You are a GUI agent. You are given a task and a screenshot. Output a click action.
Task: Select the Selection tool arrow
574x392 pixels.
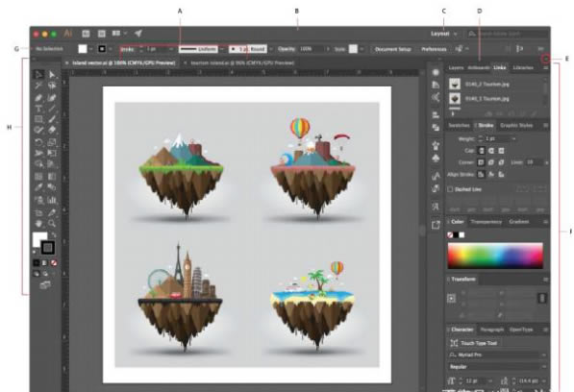click(x=38, y=75)
